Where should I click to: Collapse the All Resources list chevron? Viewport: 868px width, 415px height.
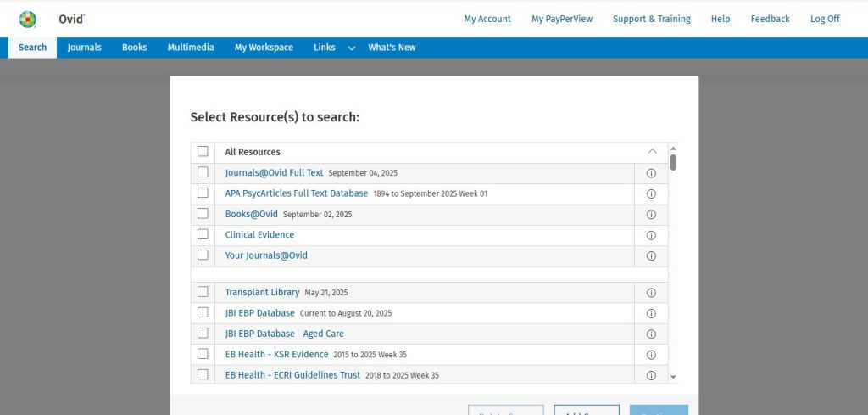click(x=651, y=151)
